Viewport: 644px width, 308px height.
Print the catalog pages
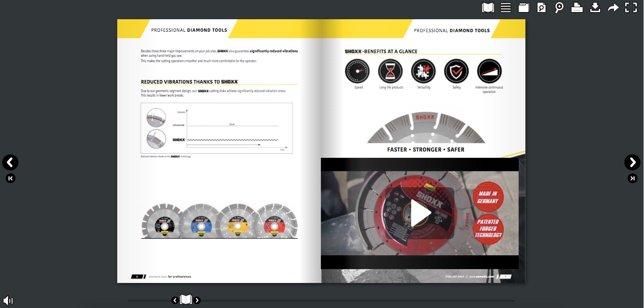pyautogui.click(x=577, y=8)
